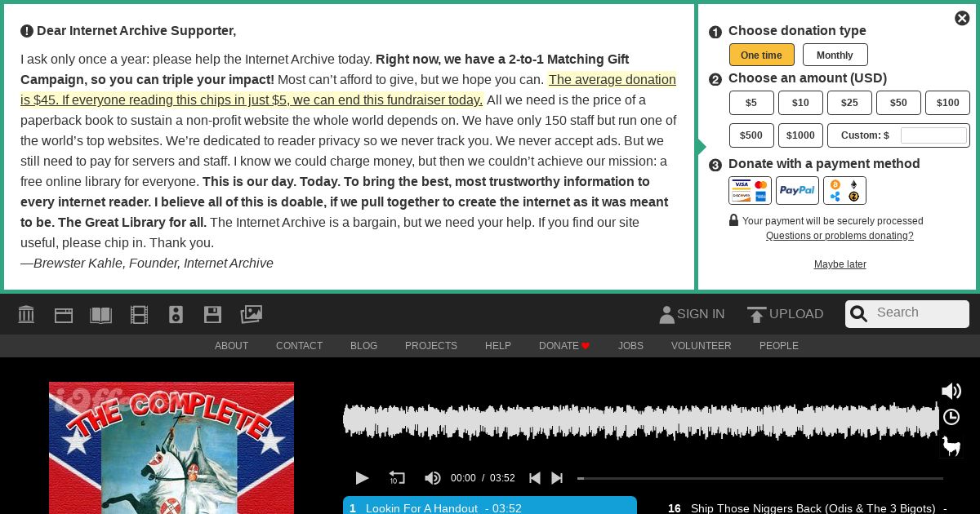
Task: Open the ABOUT menu item
Action: pos(231,346)
